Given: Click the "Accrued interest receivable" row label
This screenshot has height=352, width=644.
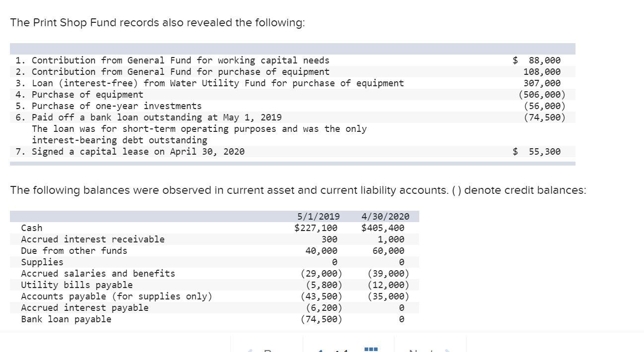Looking at the screenshot, I should pos(93,239).
